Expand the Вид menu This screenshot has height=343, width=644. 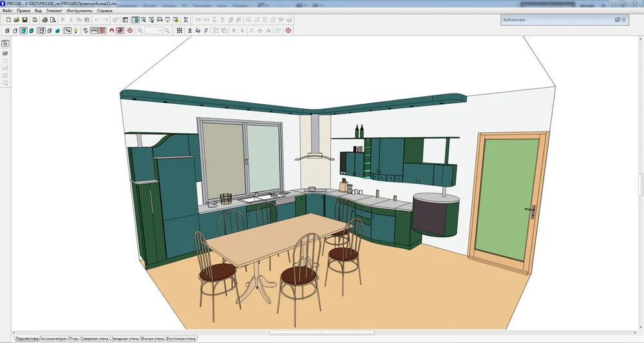coord(38,11)
